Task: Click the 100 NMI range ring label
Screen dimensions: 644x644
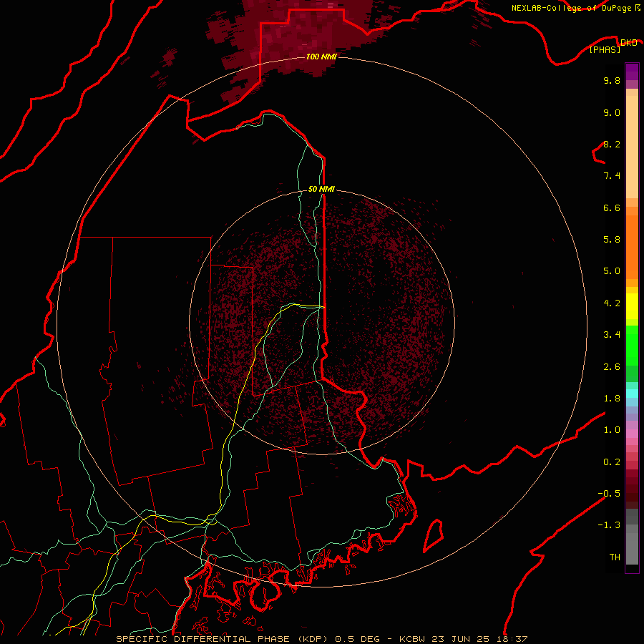Action: pyautogui.click(x=321, y=57)
